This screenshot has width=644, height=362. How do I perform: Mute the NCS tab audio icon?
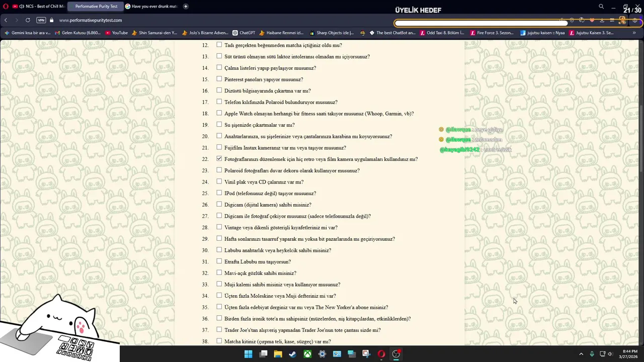22,7
